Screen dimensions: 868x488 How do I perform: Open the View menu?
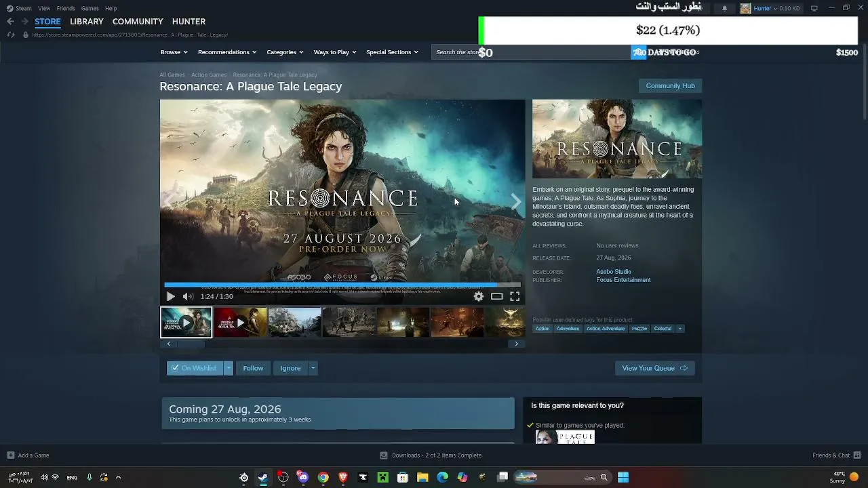pyautogui.click(x=44, y=8)
